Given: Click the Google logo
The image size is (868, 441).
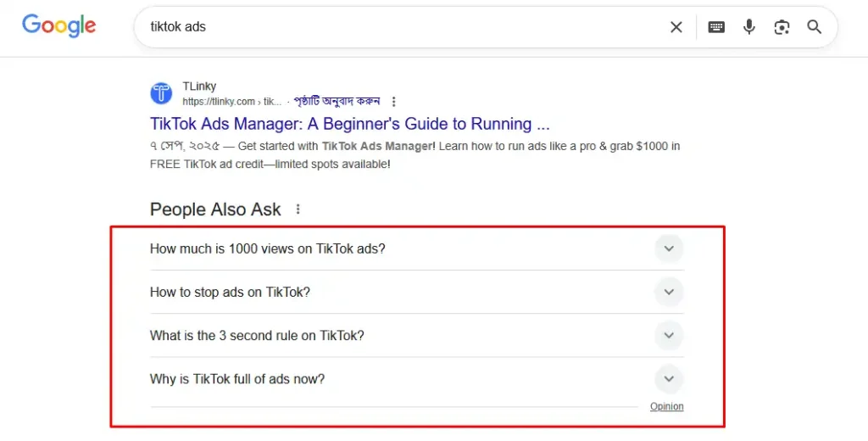Looking at the screenshot, I should coord(59,25).
